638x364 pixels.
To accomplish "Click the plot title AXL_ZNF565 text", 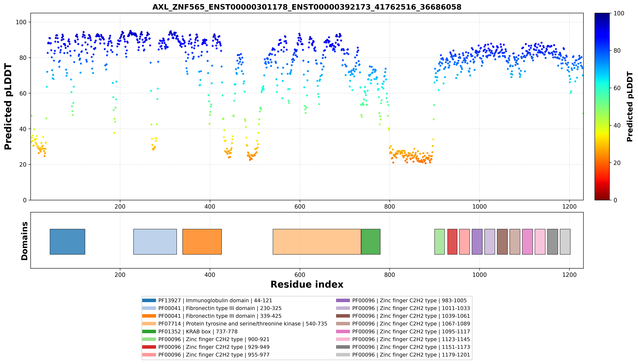I will point(307,7).
